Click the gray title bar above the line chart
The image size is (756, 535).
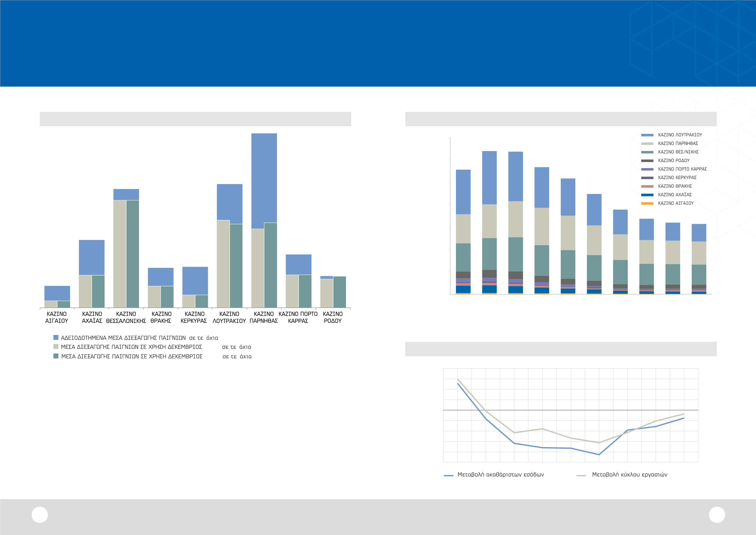click(561, 349)
